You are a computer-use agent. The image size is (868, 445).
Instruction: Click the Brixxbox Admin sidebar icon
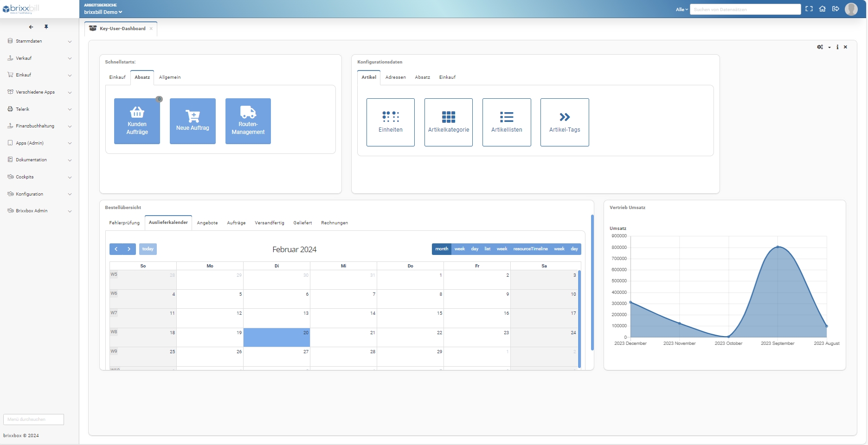[x=10, y=210]
